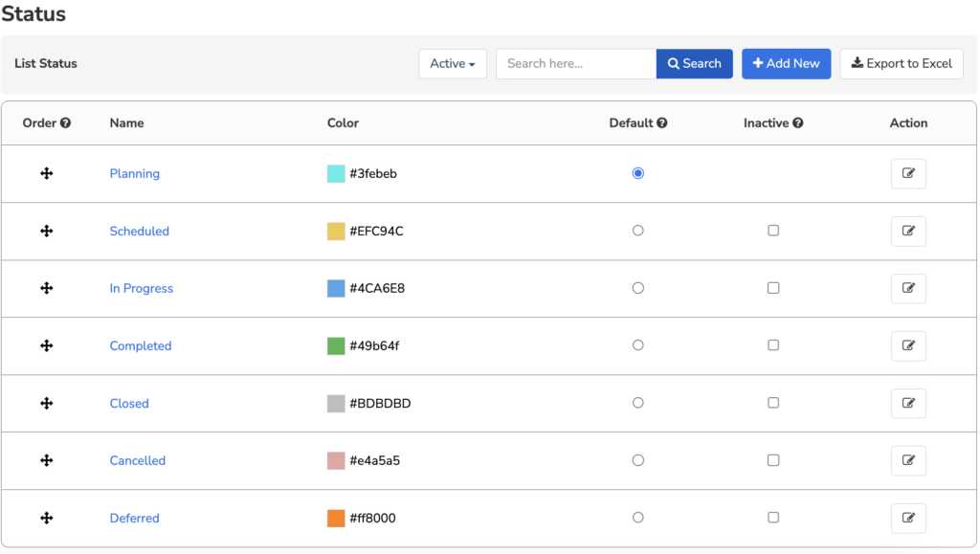Mark In Progress as inactive

[x=773, y=288]
